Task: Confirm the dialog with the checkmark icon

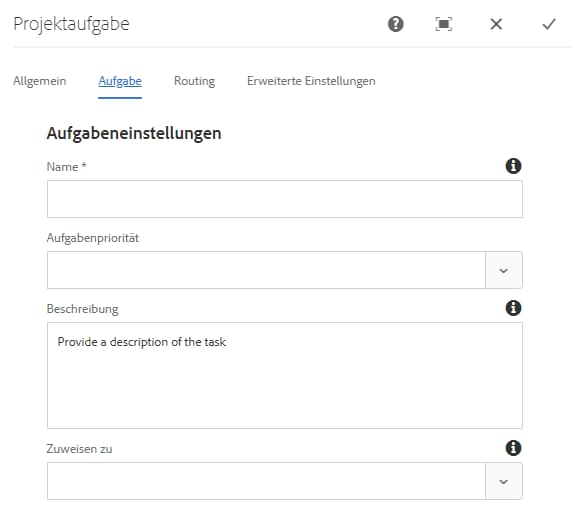Action: point(549,24)
